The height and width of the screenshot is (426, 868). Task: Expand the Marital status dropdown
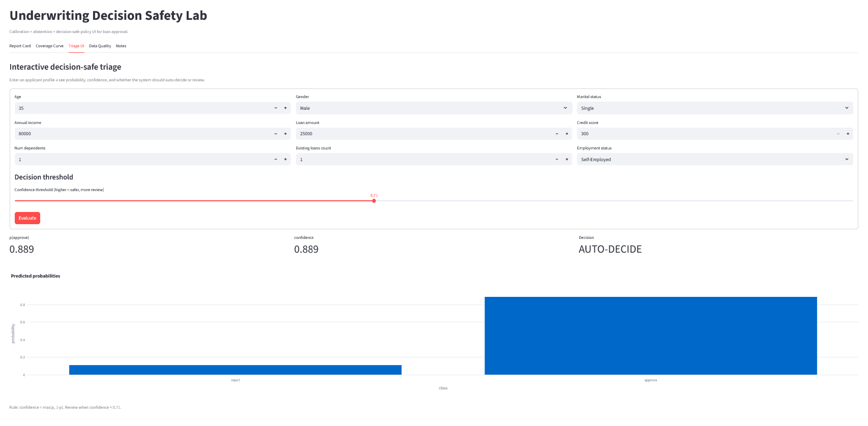click(715, 108)
